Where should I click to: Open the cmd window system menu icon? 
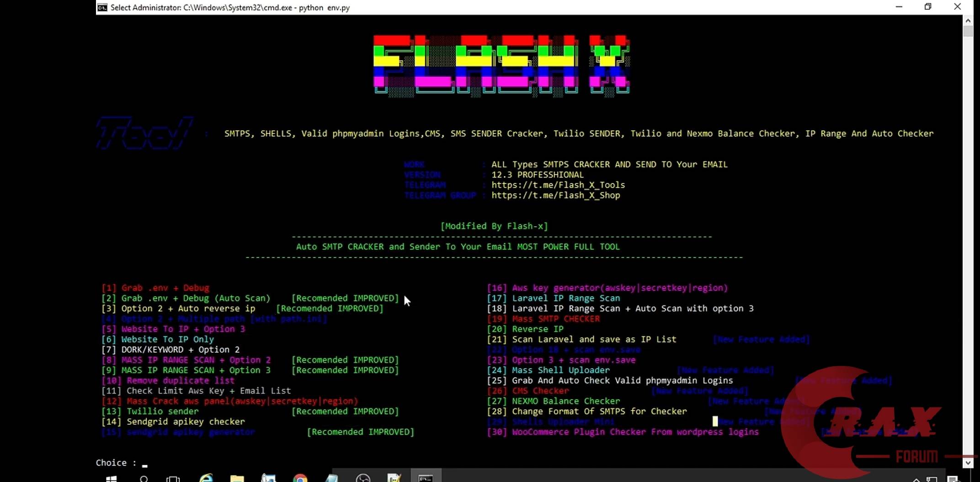102,7
